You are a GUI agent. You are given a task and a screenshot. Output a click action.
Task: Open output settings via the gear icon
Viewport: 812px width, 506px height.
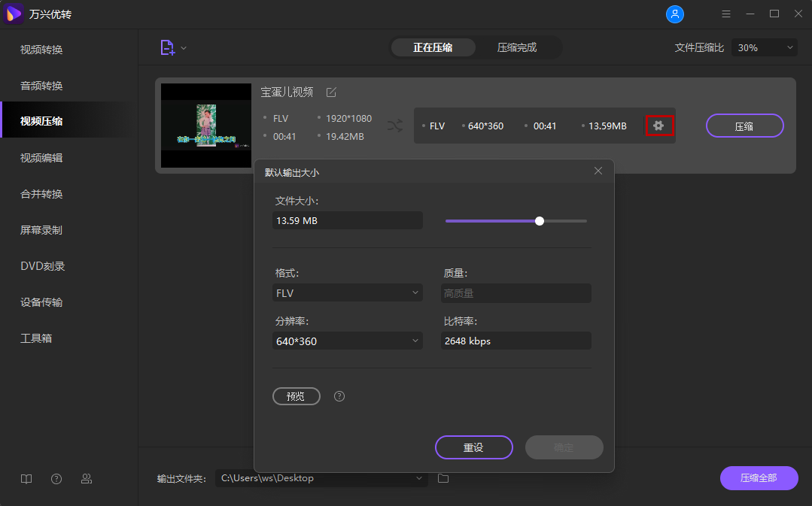point(659,126)
